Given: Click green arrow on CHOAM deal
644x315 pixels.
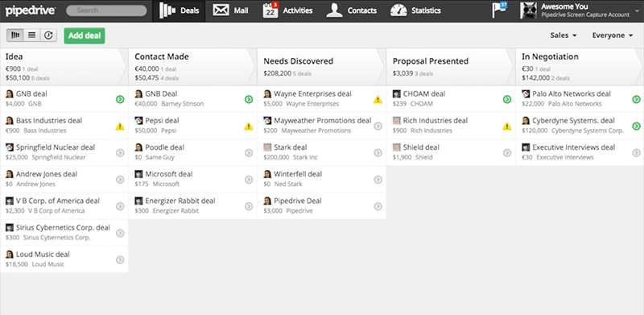Looking at the screenshot, I should tap(507, 99).
